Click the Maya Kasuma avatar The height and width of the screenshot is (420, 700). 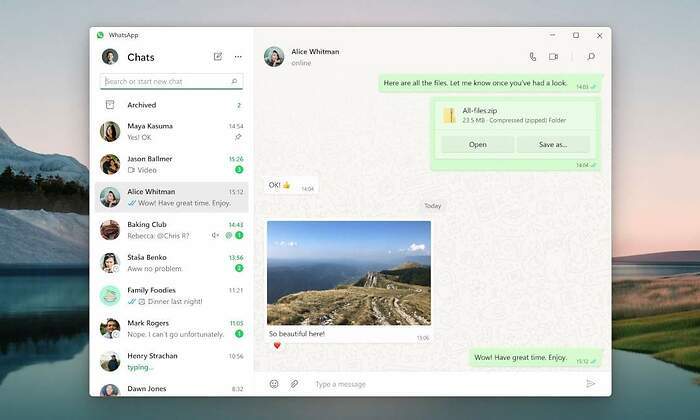pos(110,132)
